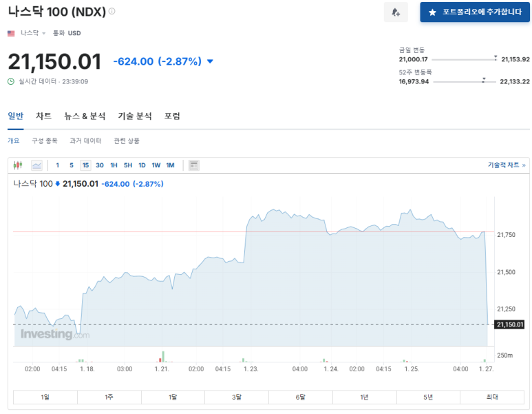The width and height of the screenshot is (532, 414).
Task: Open the 나스닥 exchange dropdown
Action: coord(33,33)
